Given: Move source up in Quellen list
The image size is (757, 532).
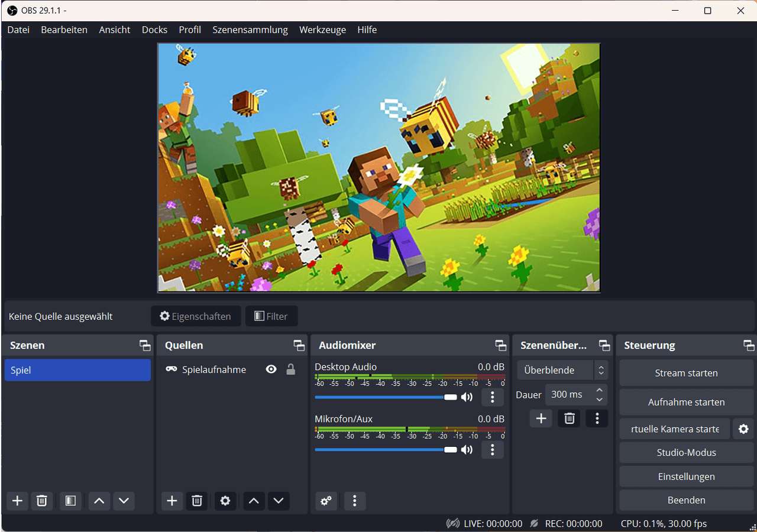Looking at the screenshot, I should [x=254, y=501].
